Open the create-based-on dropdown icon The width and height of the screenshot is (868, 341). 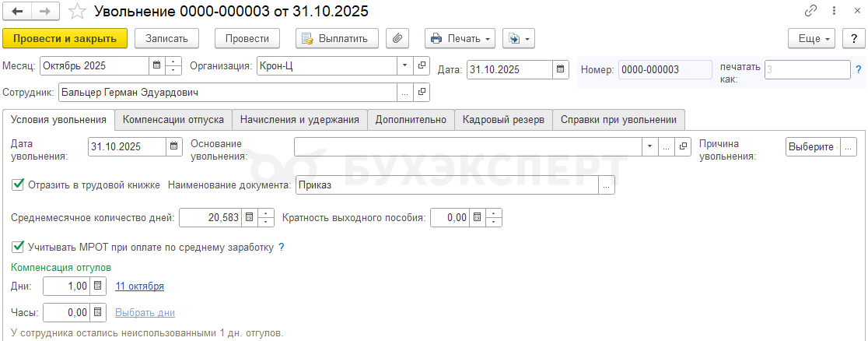pyautogui.click(x=519, y=39)
